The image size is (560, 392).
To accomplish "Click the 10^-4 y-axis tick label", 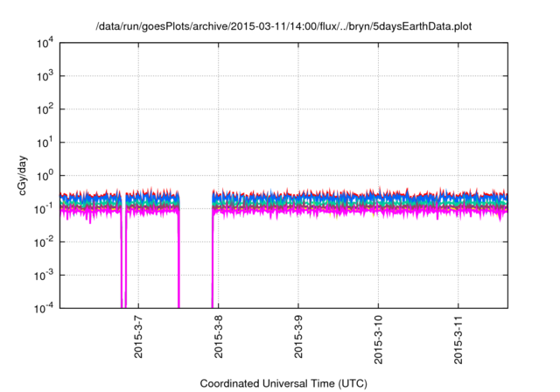I will coord(45,308).
